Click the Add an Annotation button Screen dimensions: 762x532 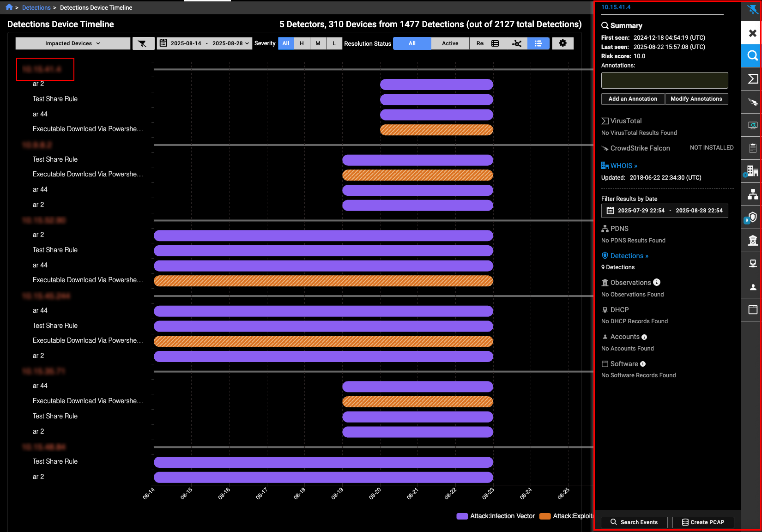(x=632, y=99)
